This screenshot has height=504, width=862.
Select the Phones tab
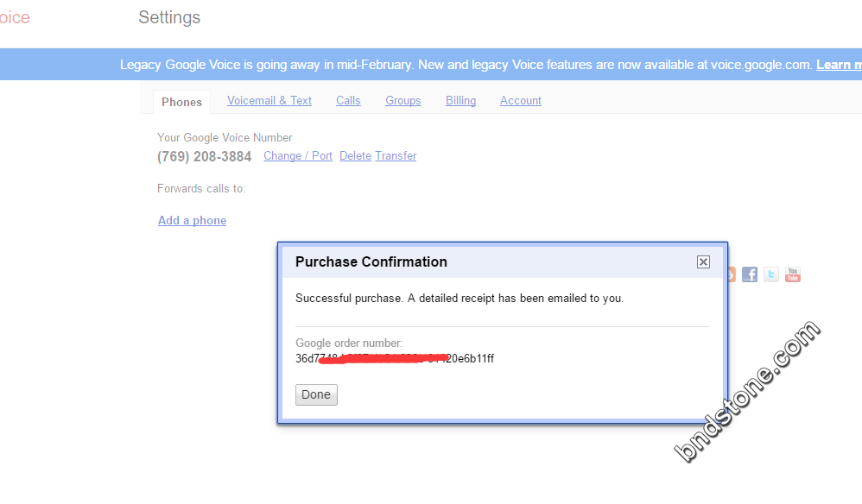pyautogui.click(x=181, y=102)
